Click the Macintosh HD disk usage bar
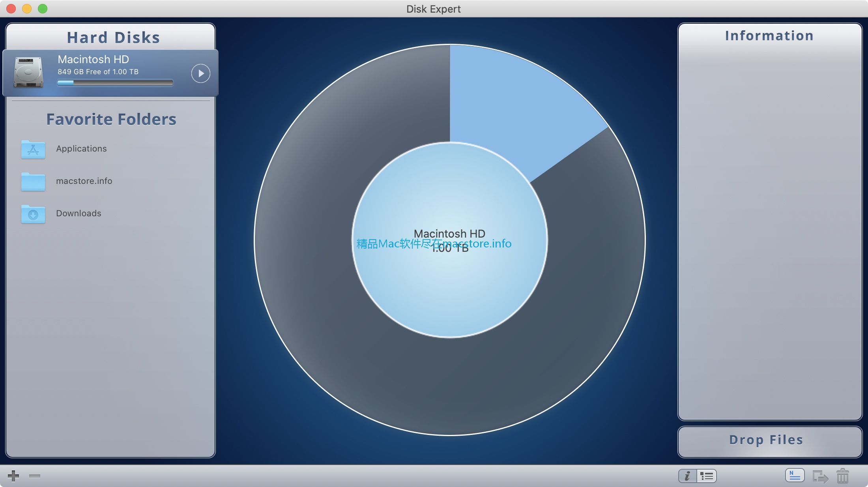Screen dimensions: 868x487 115,83
